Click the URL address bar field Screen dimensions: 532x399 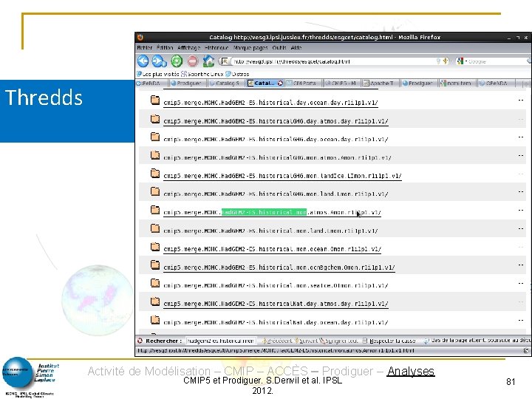tap(334, 61)
